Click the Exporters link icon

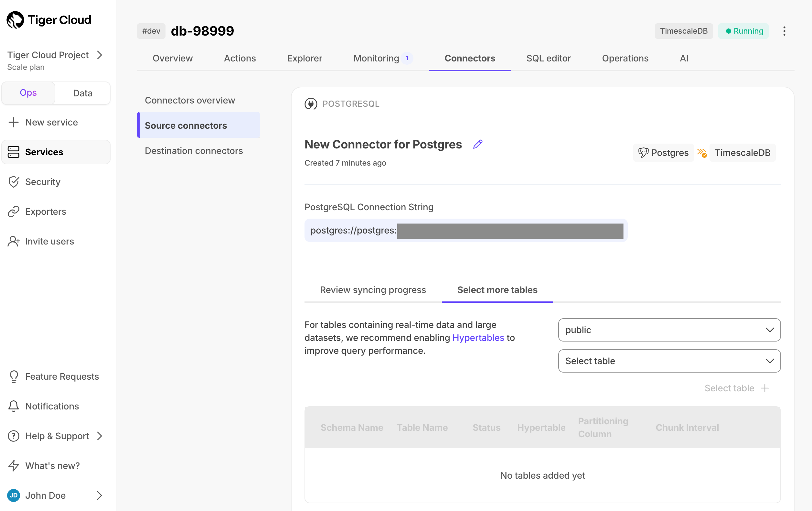[x=14, y=212]
